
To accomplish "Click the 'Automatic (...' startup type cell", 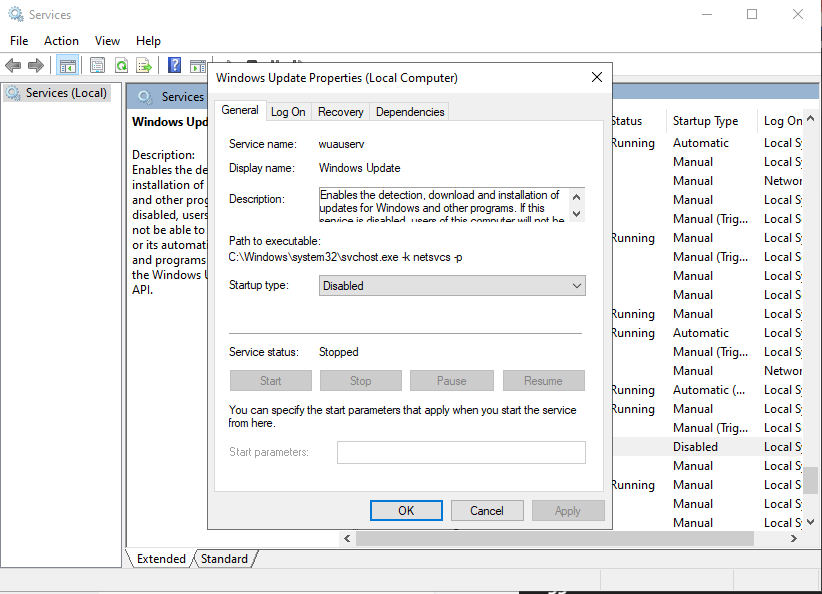I will [x=709, y=390].
